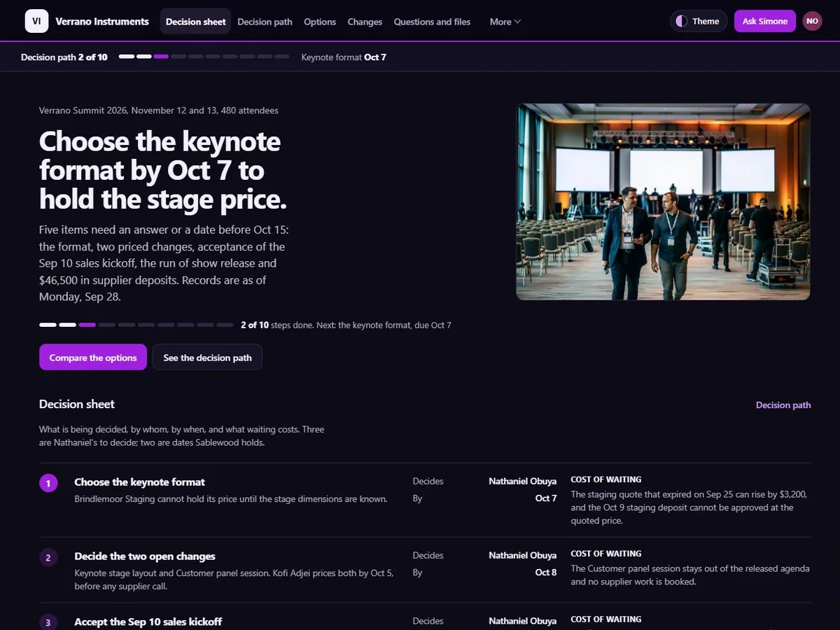Click "Oct 8" date in the open changes row
840x630 pixels.
pos(546,572)
